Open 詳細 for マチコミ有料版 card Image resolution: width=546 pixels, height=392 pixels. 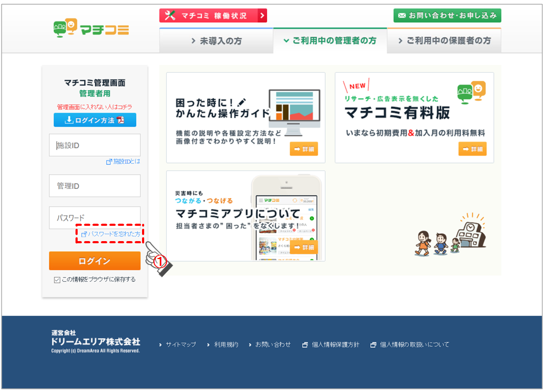click(472, 149)
